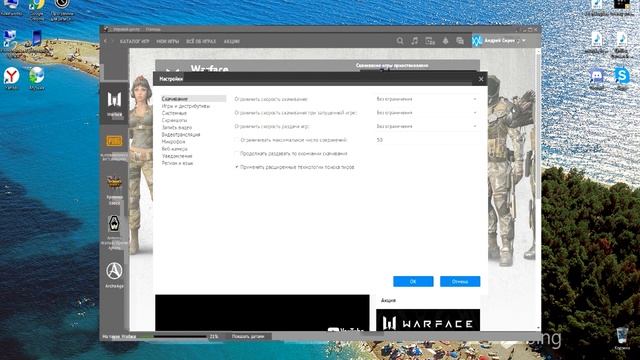
Task: Open the download speed limit dropdown
Action: pyautogui.click(x=426, y=99)
